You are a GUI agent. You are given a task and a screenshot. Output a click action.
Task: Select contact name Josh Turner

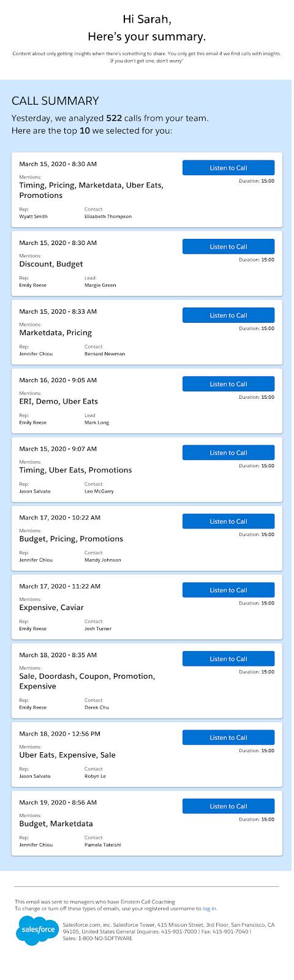(x=98, y=628)
